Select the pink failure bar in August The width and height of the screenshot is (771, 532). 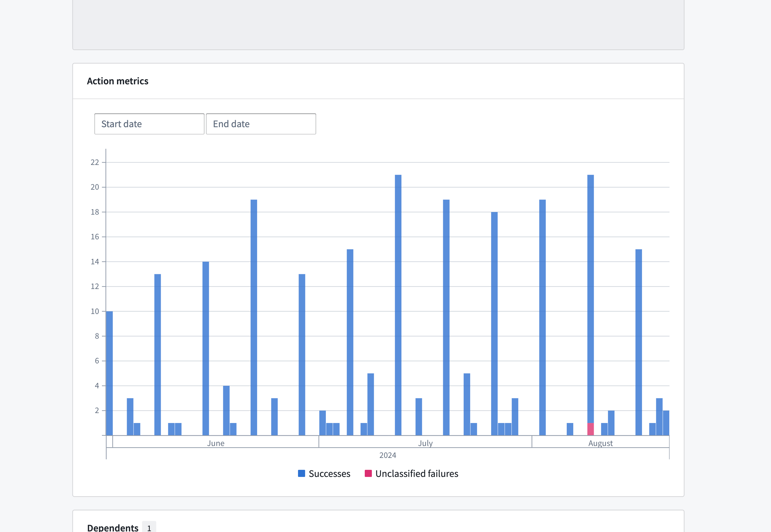tap(590, 429)
